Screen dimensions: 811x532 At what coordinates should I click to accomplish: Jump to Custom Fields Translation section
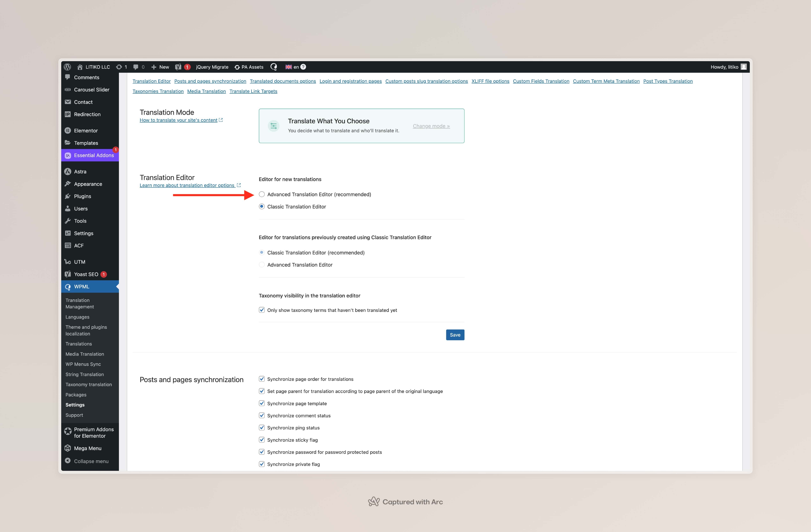pyautogui.click(x=541, y=81)
